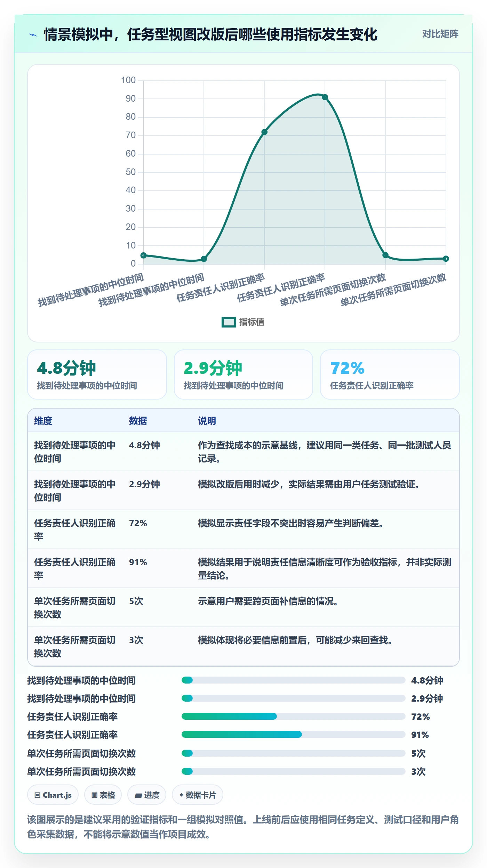
Task: Click the 2.9分钟 summary card
Action: point(243,374)
